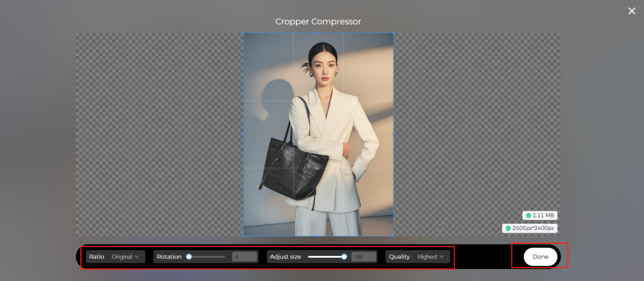Click the green check beside 1.11 MB
Screen dimensions: 644x281
coord(528,215)
